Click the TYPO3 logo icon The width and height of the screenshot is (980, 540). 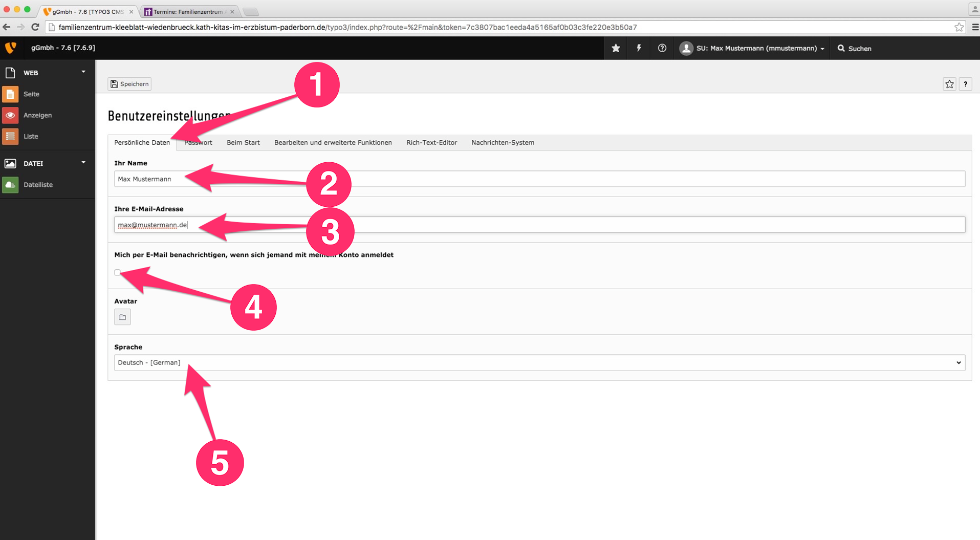(x=10, y=48)
